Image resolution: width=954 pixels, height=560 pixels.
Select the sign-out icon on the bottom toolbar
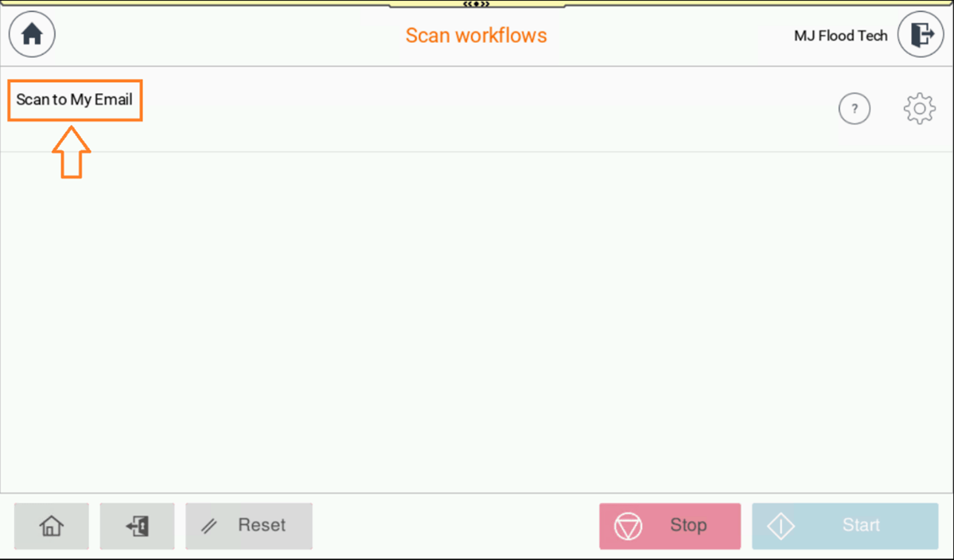137,526
